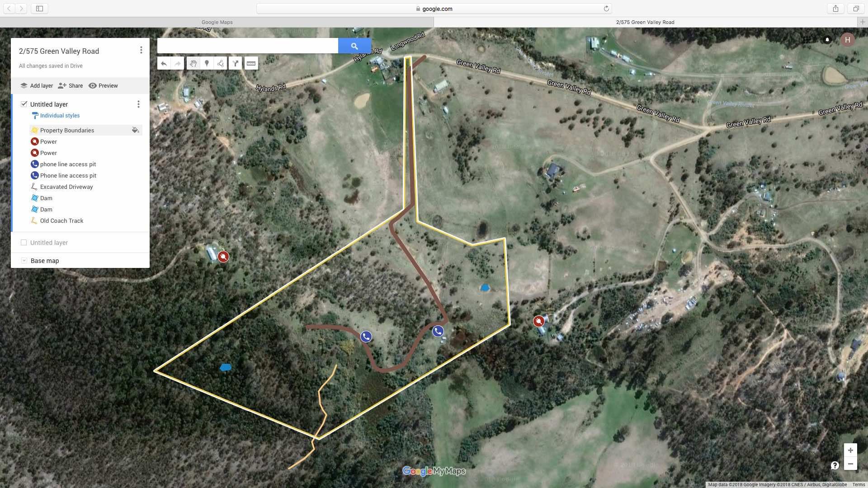
Task: Switch to the Google Maps browser tab
Action: (x=217, y=22)
